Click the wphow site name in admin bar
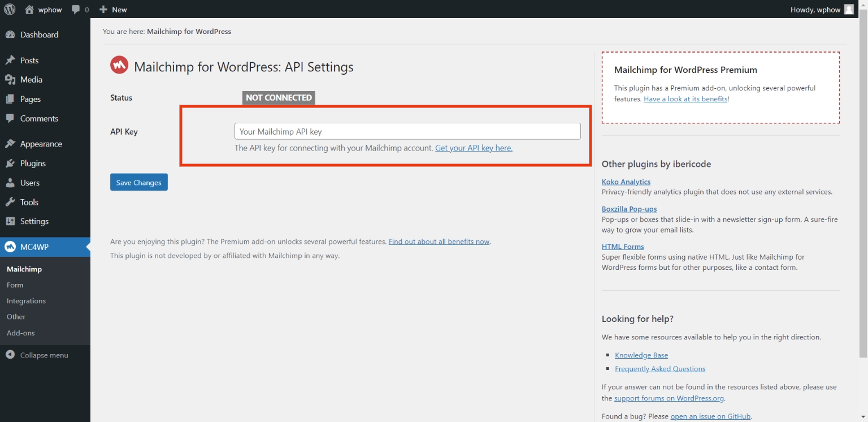The image size is (868, 422). pos(50,10)
